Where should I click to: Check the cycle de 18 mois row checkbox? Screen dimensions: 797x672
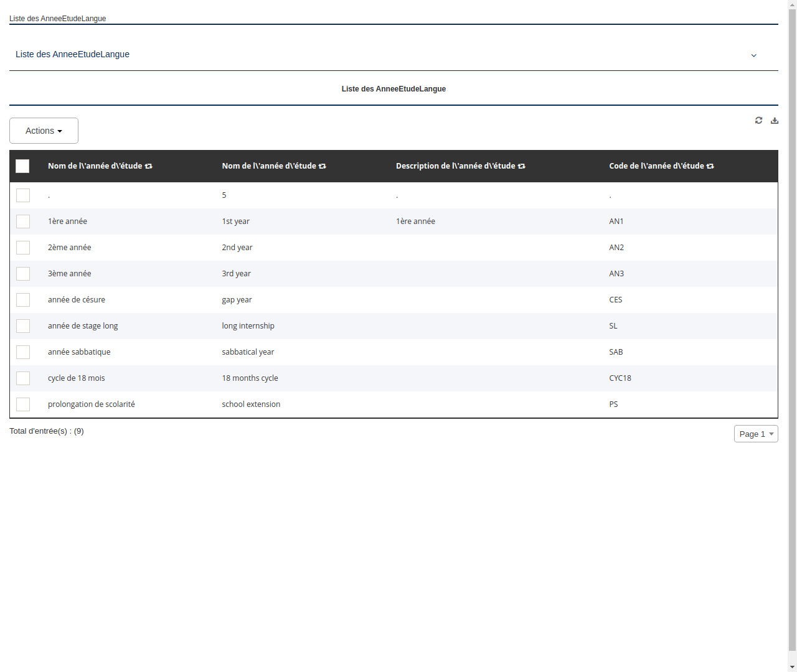coord(23,378)
